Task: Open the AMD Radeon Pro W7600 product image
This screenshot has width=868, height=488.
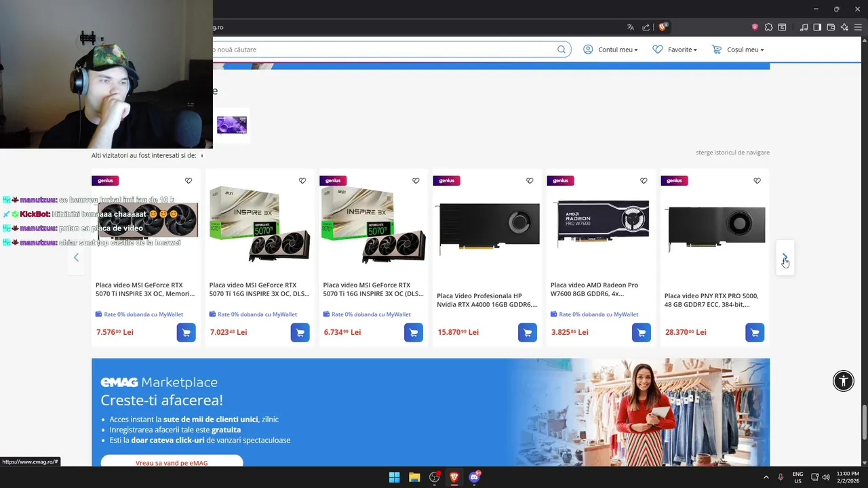Action: pyautogui.click(x=602, y=225)
